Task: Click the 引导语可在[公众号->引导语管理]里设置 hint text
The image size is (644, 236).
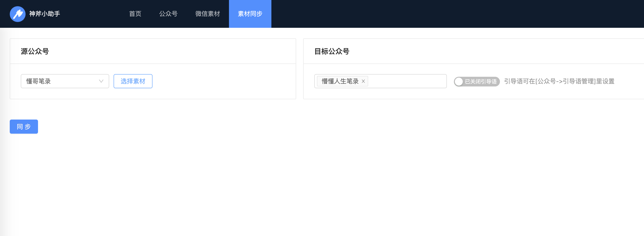Action: coord(559,81)
